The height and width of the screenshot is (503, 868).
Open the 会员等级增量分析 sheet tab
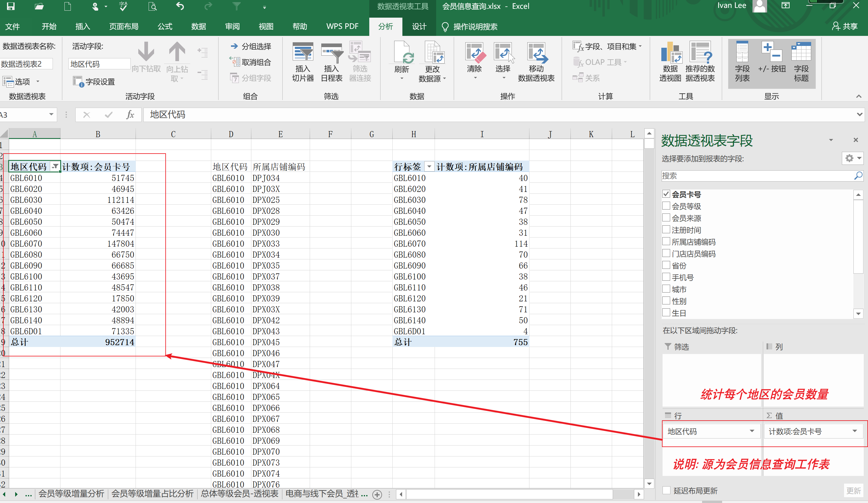click(x=71, y=494)
